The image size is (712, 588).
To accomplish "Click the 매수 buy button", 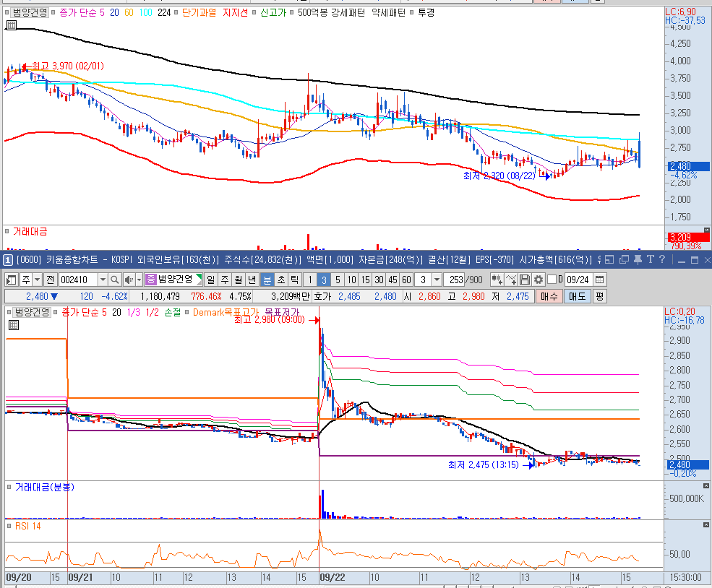I will click(549, 296).
